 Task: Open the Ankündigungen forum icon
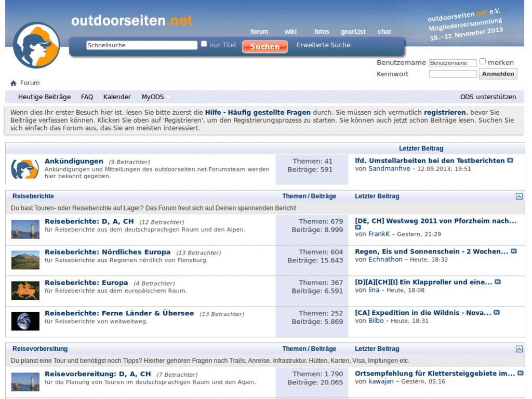click(x=25, y=169)
